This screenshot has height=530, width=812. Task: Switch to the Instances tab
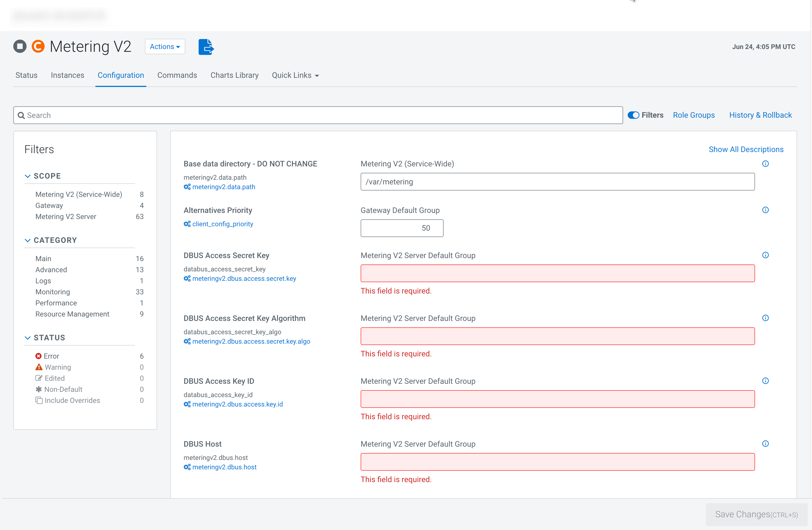[67, 75]
